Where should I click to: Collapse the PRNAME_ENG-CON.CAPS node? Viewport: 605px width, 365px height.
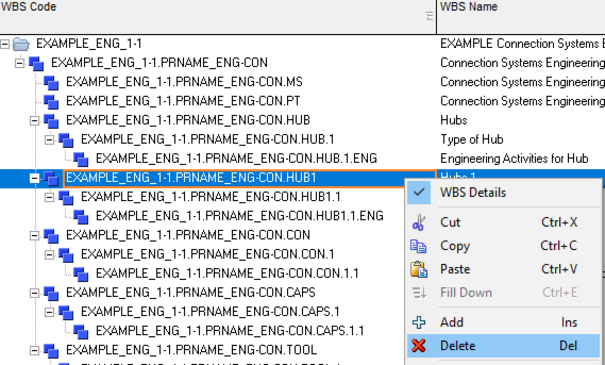[x=34, y=293]
